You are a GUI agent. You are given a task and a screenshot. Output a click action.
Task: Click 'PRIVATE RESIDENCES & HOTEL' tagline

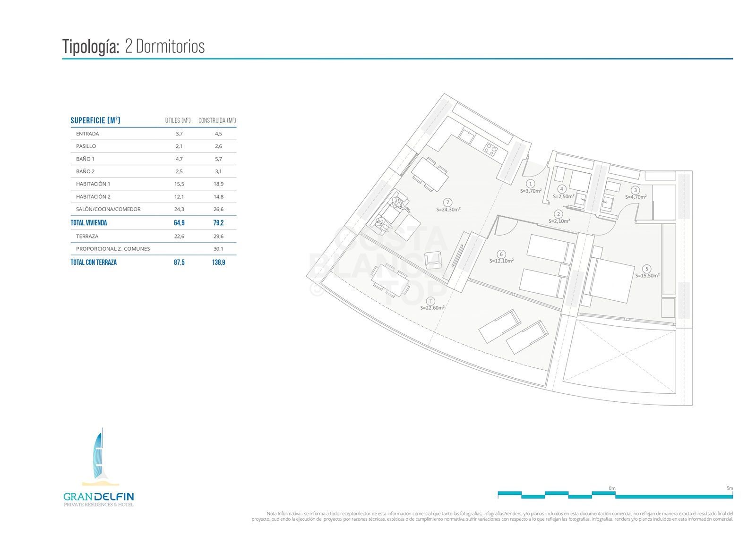[x=99, y=505]
